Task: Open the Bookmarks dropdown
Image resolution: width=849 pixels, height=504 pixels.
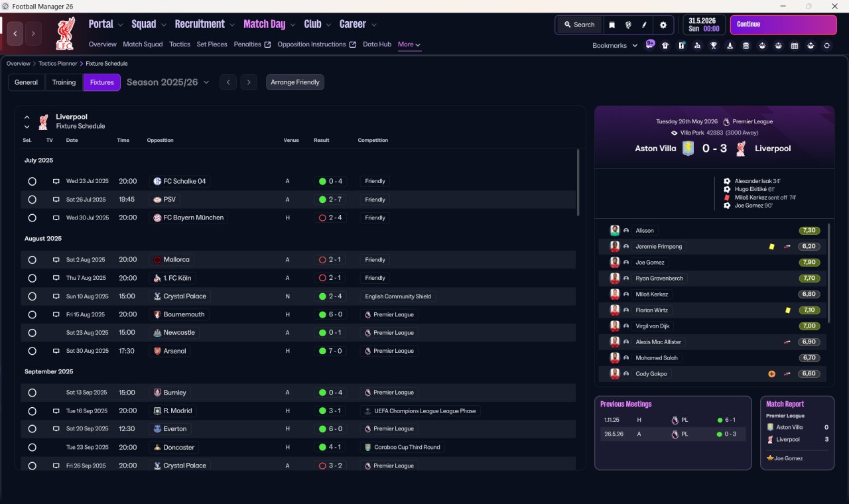Action: click(x=615, y=46)
